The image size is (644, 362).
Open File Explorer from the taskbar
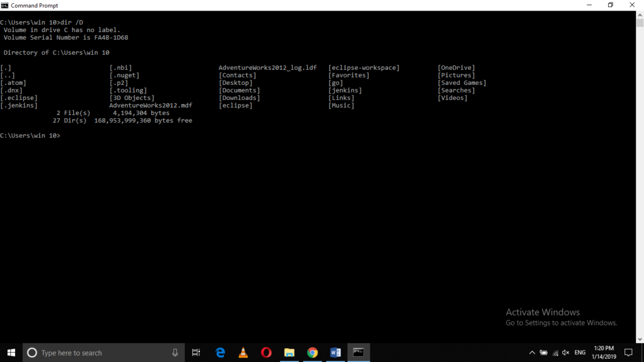point(289,353)
